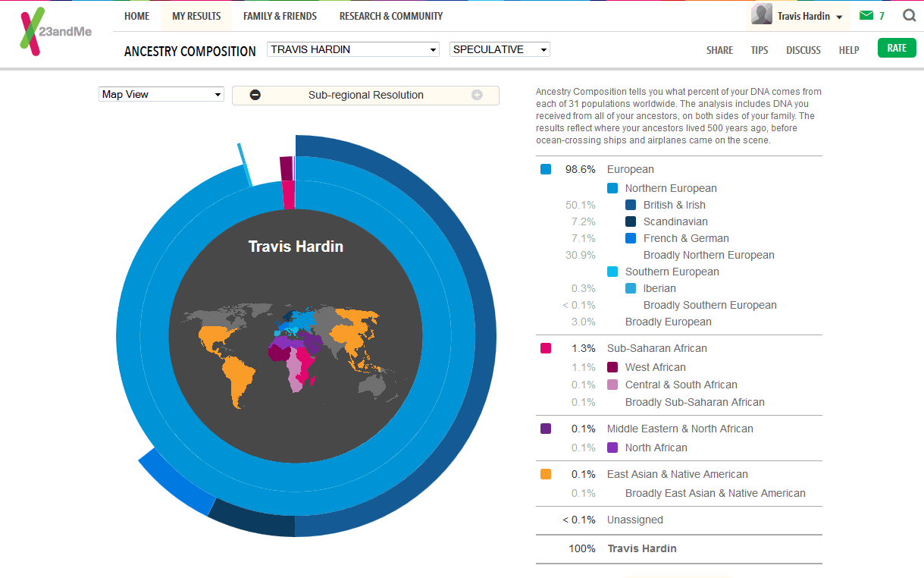Select the 'Broadly Northern European' row text
924x578 pixels.
click(709, 255)
